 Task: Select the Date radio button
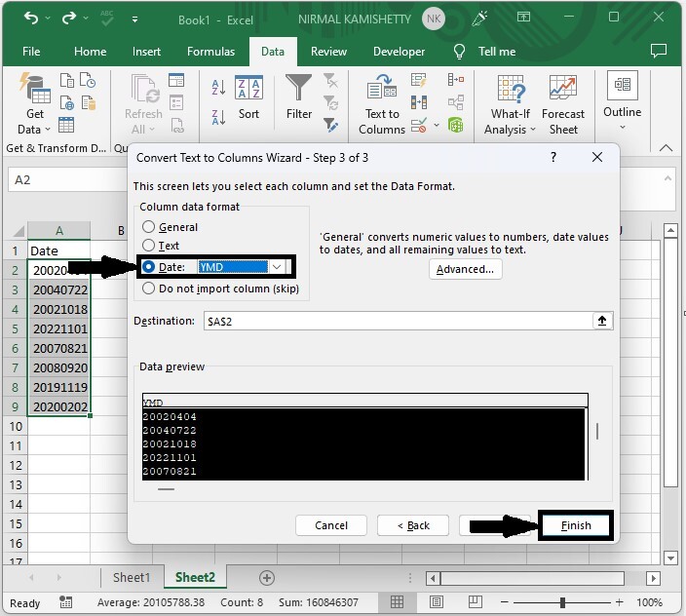point(148,266)
